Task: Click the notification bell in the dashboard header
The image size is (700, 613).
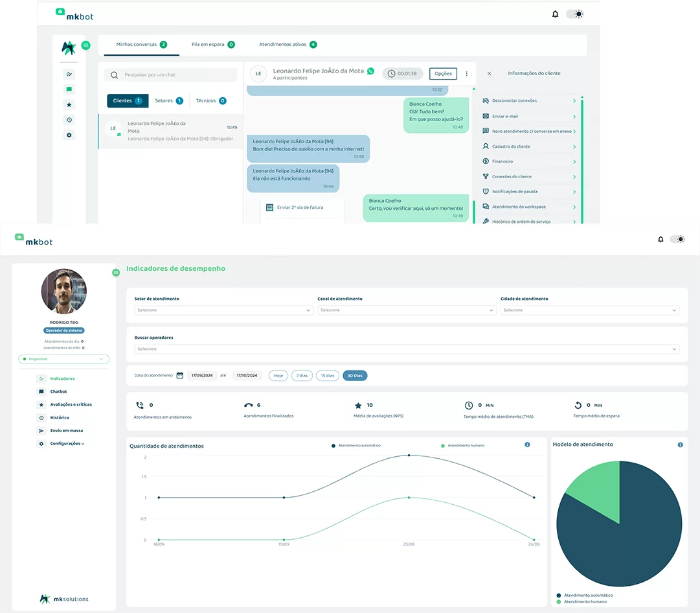Action: click(660, 239)
